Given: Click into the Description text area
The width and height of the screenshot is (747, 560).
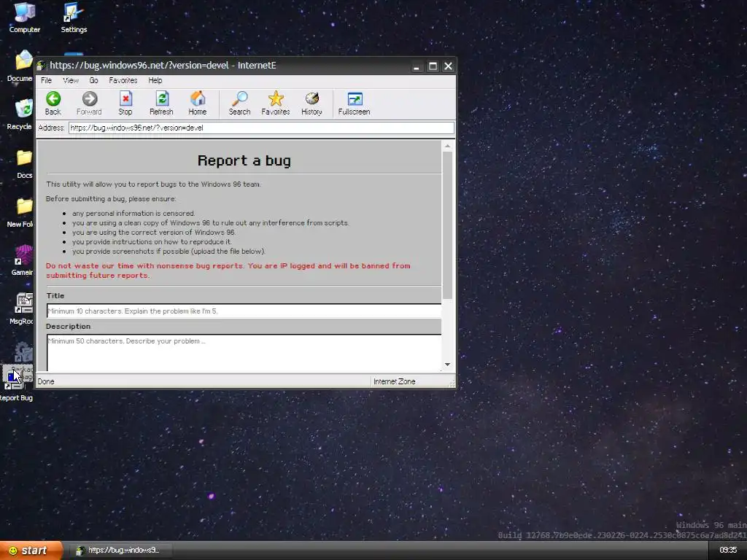Looking at the screenshot, I should click(x=244, y=353).
